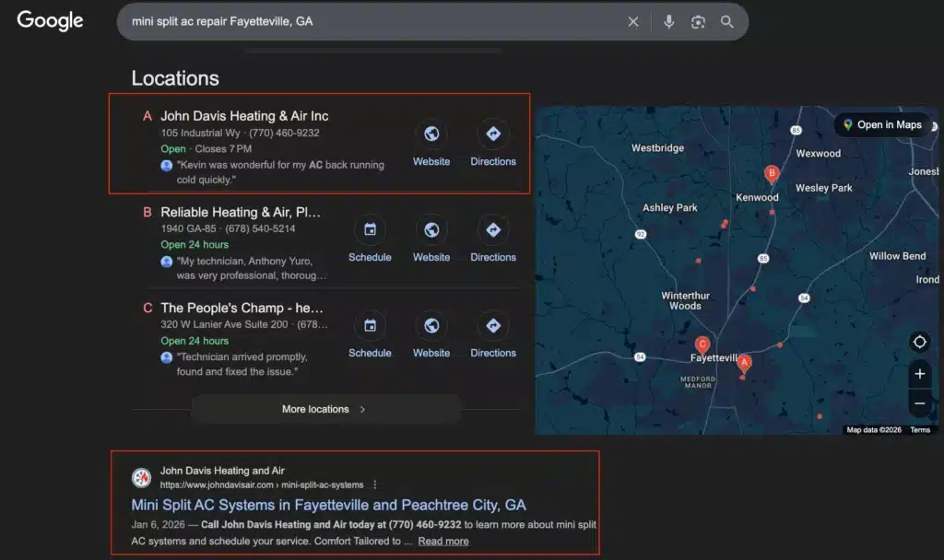Viewport: 944px width, 560px height.
Task: Expand More locations results
Action: pyautogui.click(x=324, y=408)
